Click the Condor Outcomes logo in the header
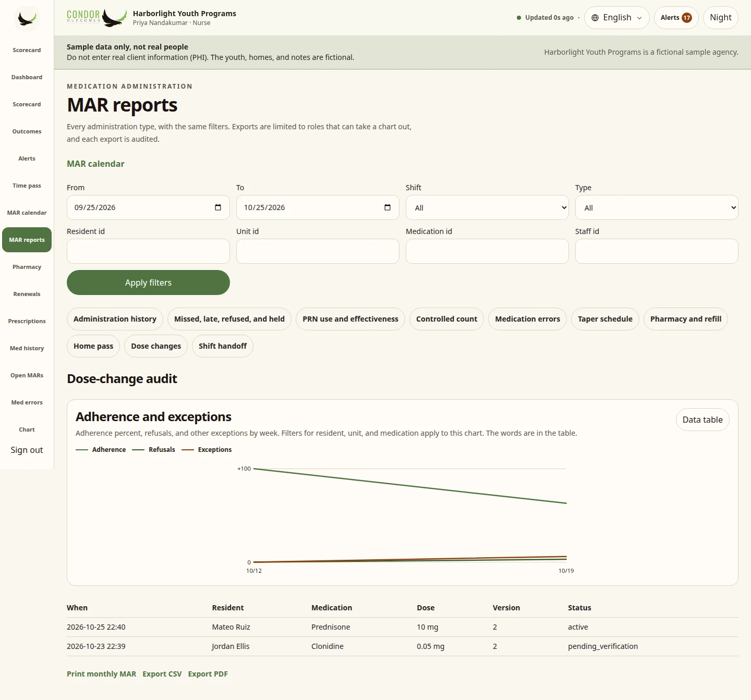 click(x=97, y=18)
